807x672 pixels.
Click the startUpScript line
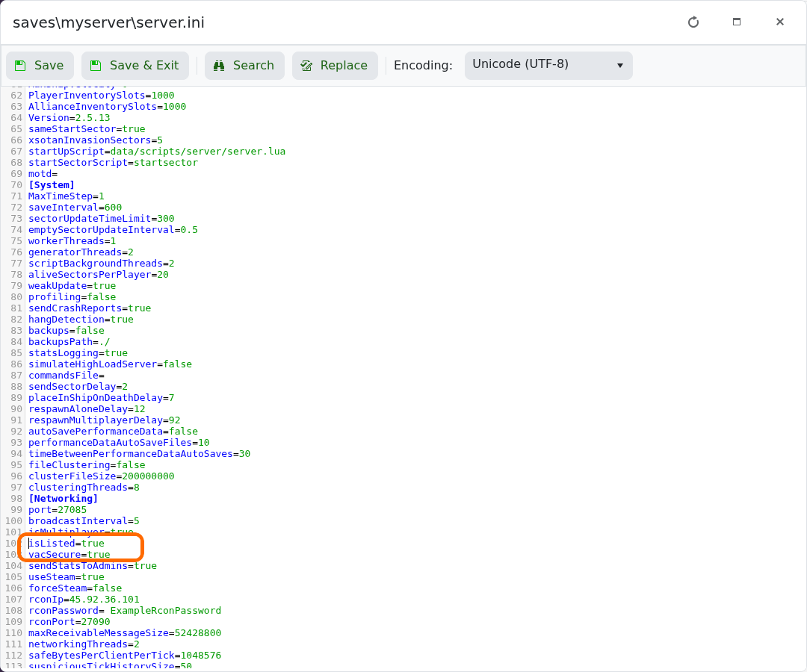(x=157, y=151)
